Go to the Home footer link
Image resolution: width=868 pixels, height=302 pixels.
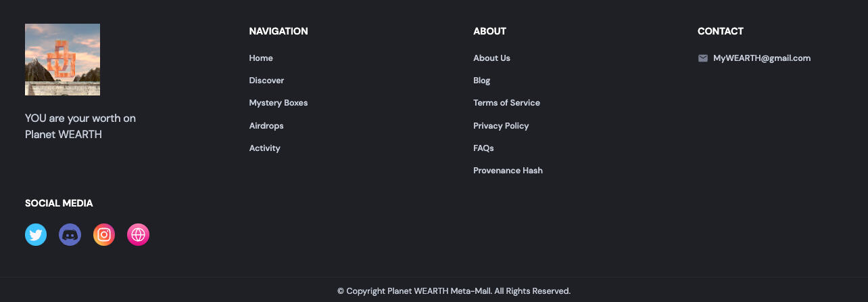click(261, 58)
